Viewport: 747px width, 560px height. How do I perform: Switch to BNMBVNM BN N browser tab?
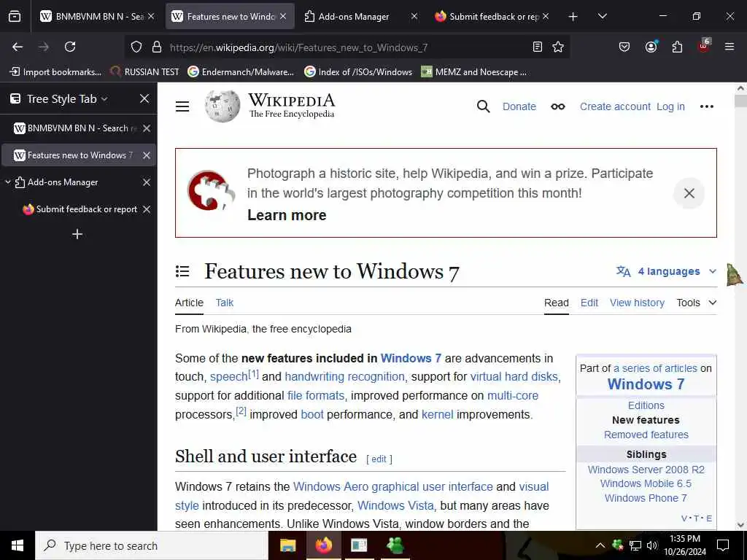tap(98, 16)
